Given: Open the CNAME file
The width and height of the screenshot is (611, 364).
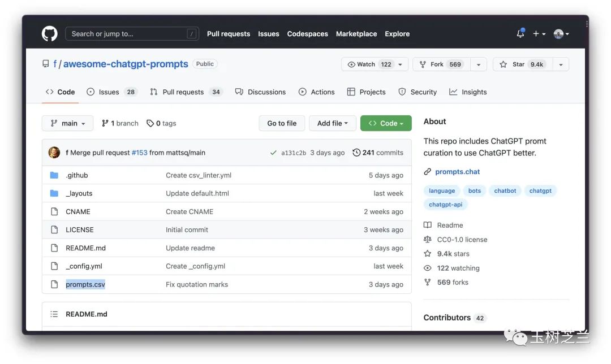Looking at the screenshot, I should point(78,212).
